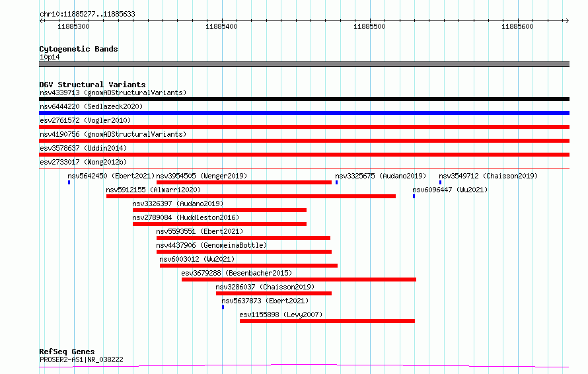Image resolution: width=588 pixels, height=374 pixels.
Task: Click the ruler's right arrow end
Action: 567,20
